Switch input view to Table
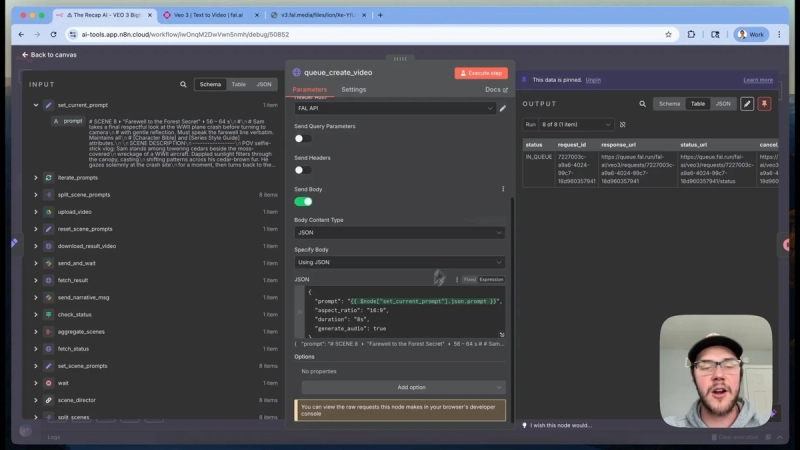The width and height of the screenshot is (800, 450). 239,84
